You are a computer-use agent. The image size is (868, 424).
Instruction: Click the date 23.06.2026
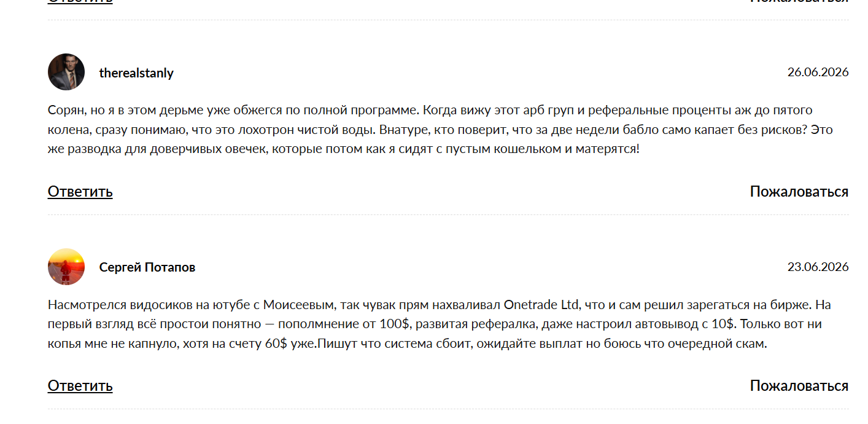pos(818,267)
